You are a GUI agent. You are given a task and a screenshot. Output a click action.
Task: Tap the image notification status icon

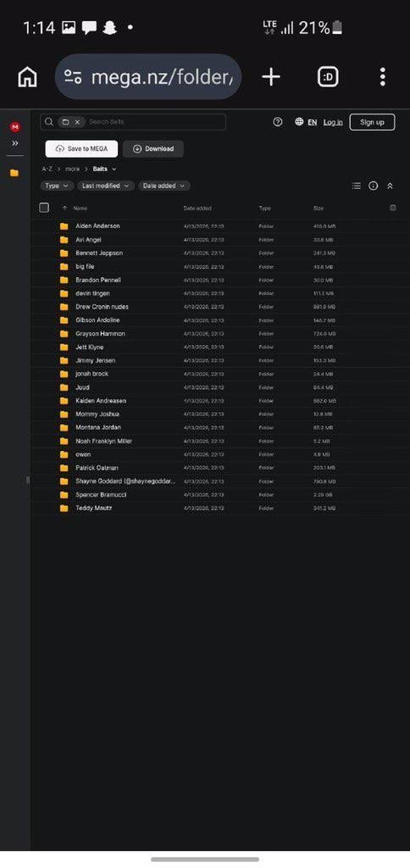point(69,27)
